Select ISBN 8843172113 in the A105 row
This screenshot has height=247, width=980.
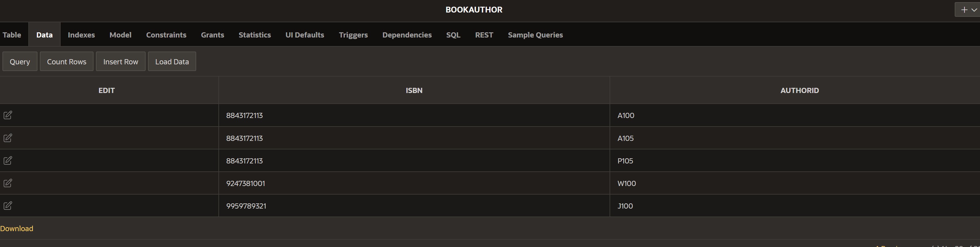point(414,138)
